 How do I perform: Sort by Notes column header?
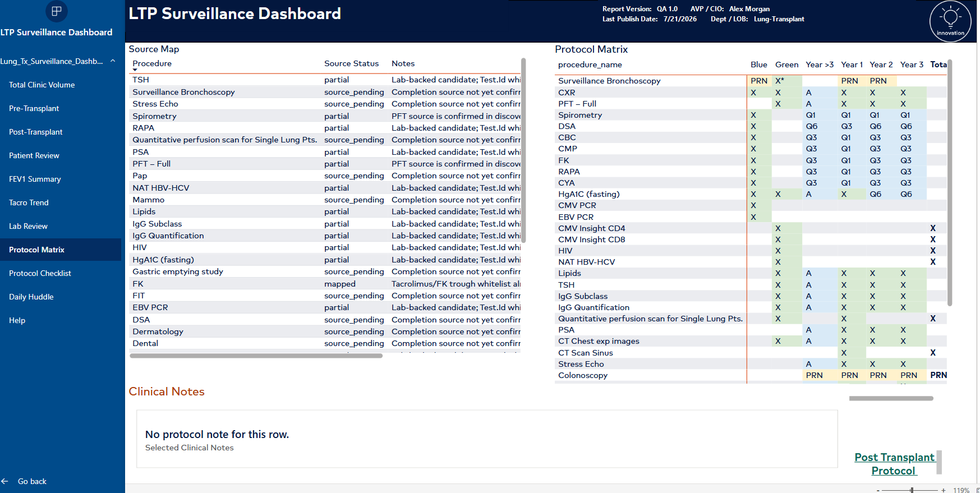coord(403,63)
